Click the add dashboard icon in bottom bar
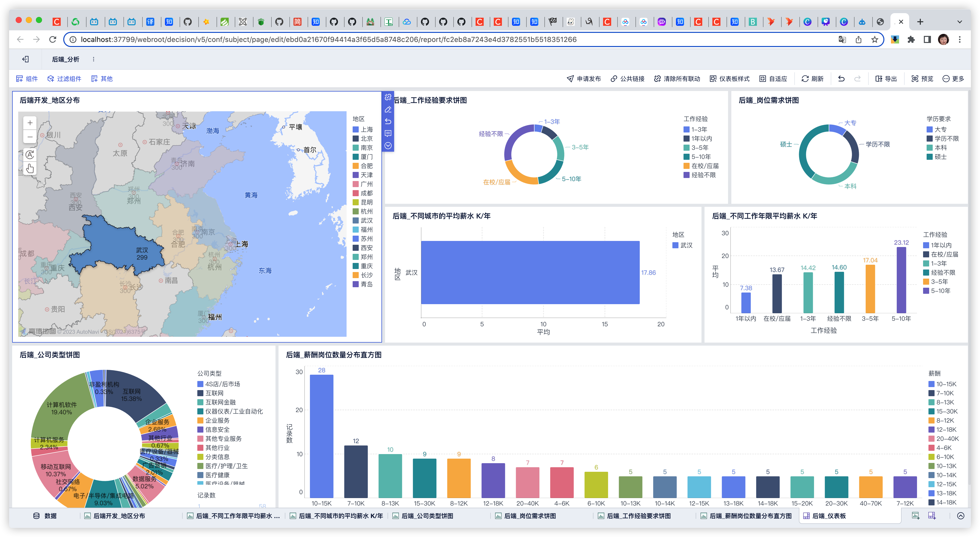 click(932, 516)
